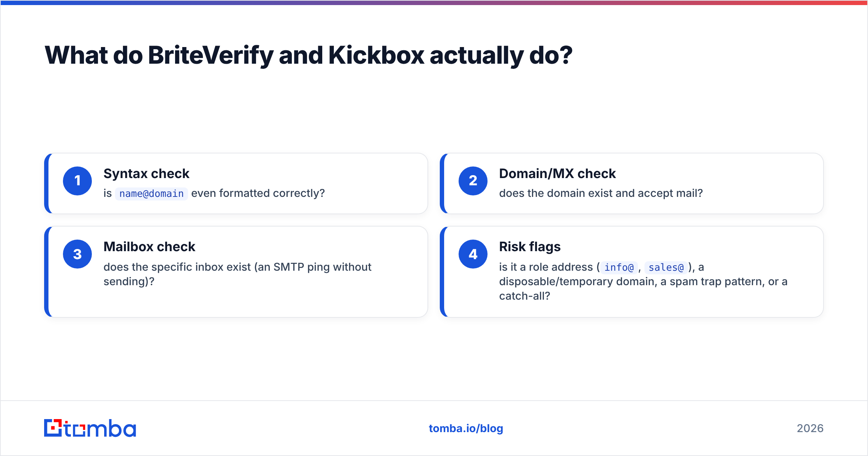Click "does the specific inbox exist" description
This screenshot has height=456, width=868.
pos(237,274)
